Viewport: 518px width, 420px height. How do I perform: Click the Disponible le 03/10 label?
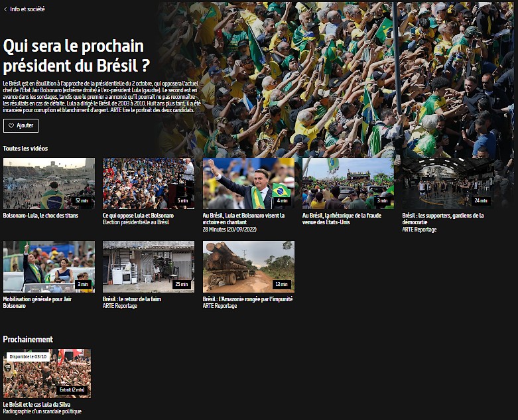[28, 357]
